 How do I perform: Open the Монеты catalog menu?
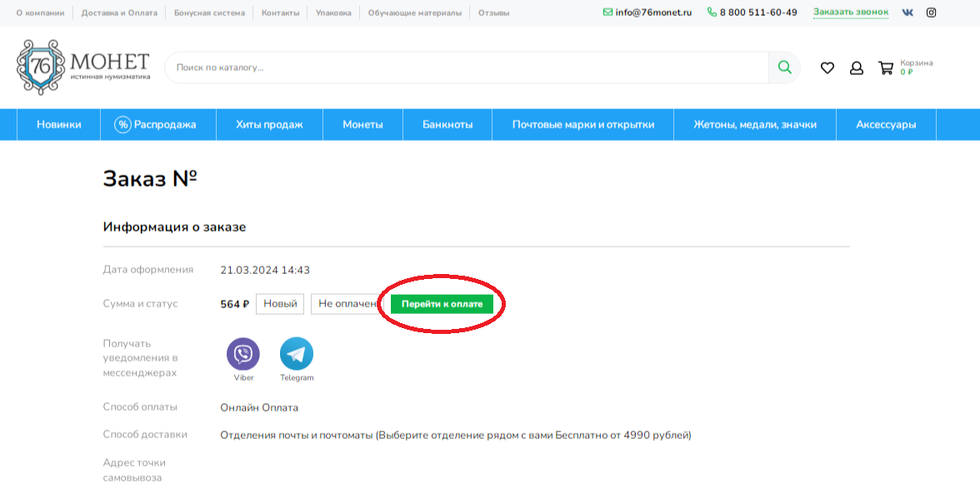pyautogui.click(x=362, y=124)
